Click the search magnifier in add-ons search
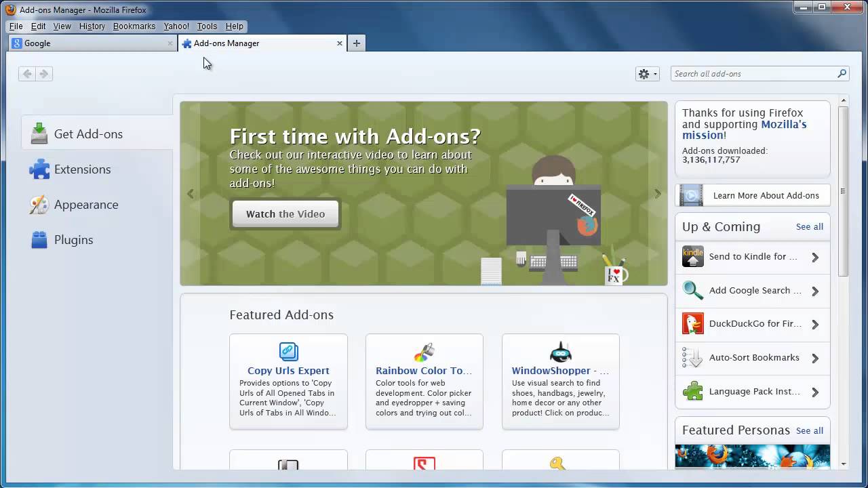 coord(842,73)
